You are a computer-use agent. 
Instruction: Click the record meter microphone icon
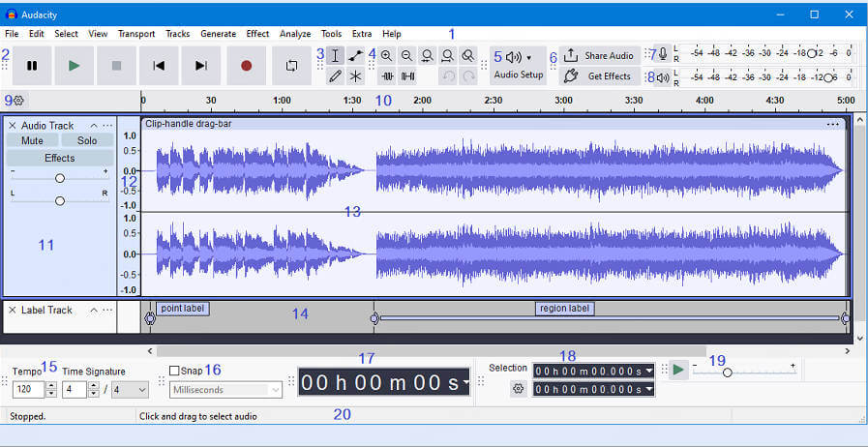pyautogui.click(x=662, y=54)
